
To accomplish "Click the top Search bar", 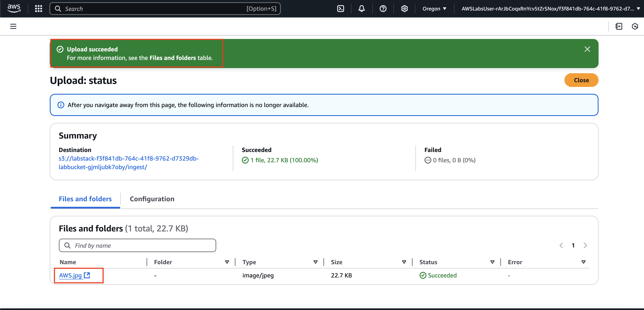I will [x=165, y=9].
